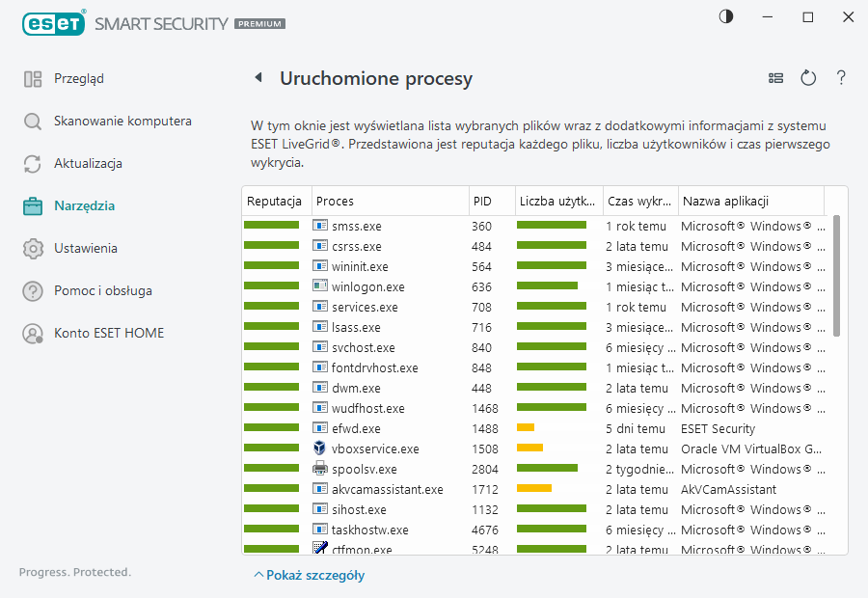
Task: Open the Aktualizacja page
Action: [x=88, y=163]
